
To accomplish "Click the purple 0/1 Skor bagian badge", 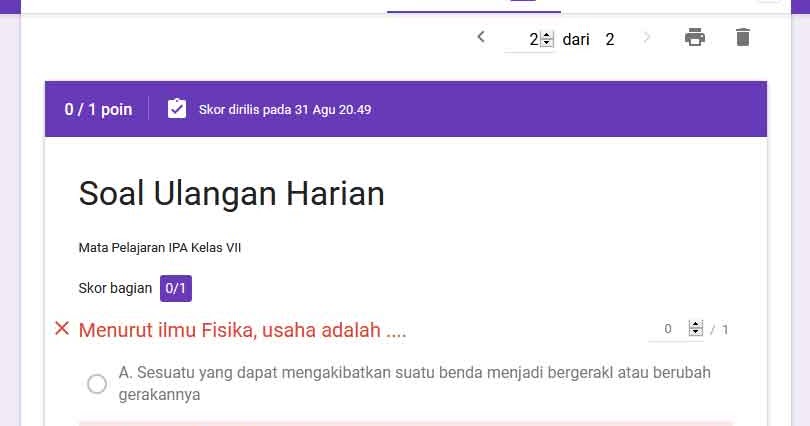I will (176, 288).
